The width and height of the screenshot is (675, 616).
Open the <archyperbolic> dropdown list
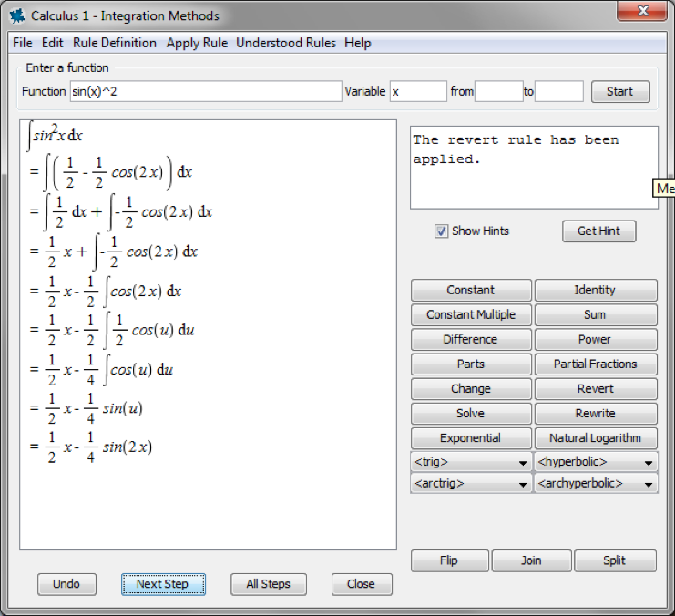596,484
